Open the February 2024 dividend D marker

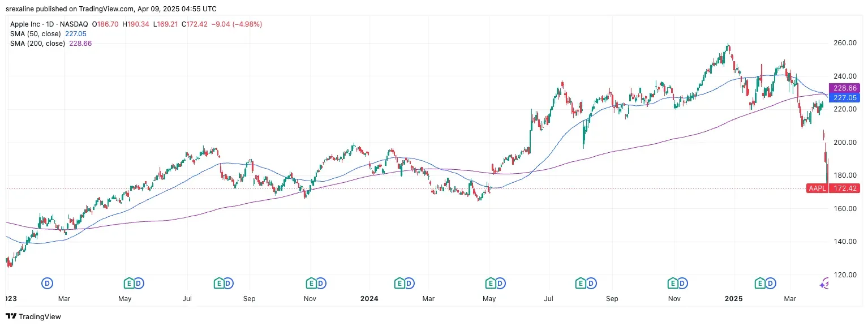click(x=409, y=282)
